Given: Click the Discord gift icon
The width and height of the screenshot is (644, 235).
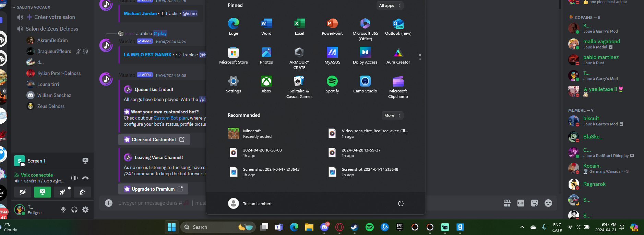Looking at the screenshot, I should click(x=507, y=203).
